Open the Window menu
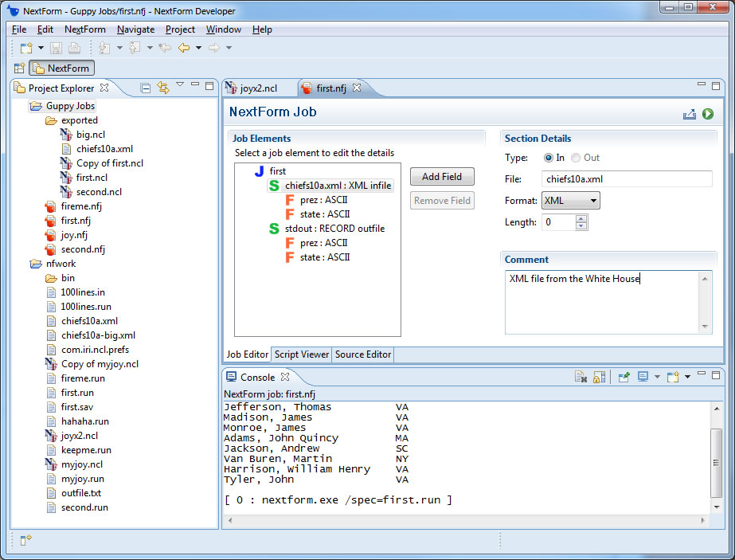The height and width of the screenshot is (560, 735). pyautogui.click(x=224, y=29)
